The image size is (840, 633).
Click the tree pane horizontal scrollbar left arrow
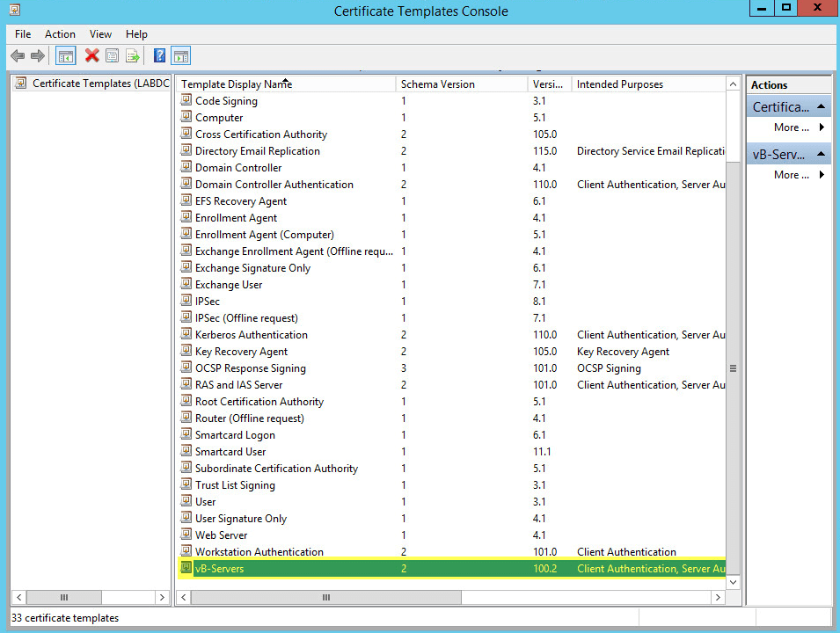(x=19, y=597)
